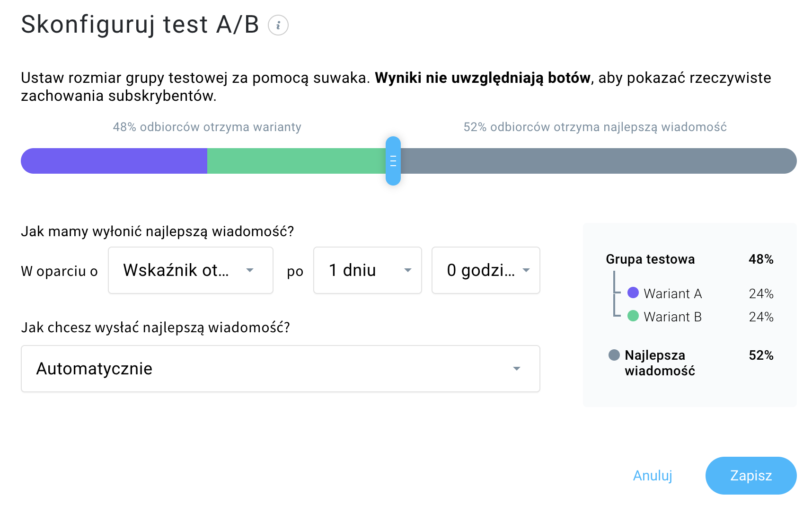The height and width of the screenshot is (514, 812).
Task: Click the Wariant B legend label
Action: [672, 317]
